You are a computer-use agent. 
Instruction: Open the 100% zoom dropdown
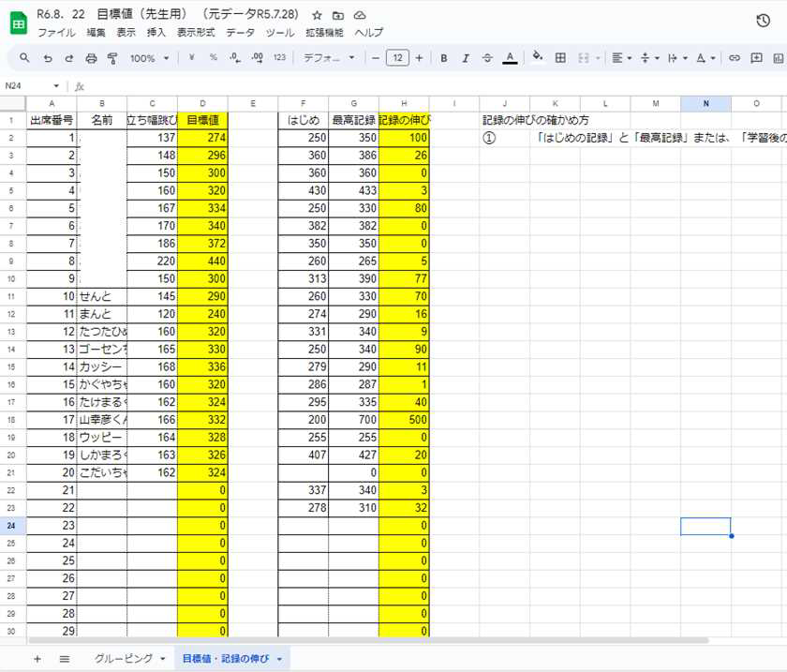point(150,58)
